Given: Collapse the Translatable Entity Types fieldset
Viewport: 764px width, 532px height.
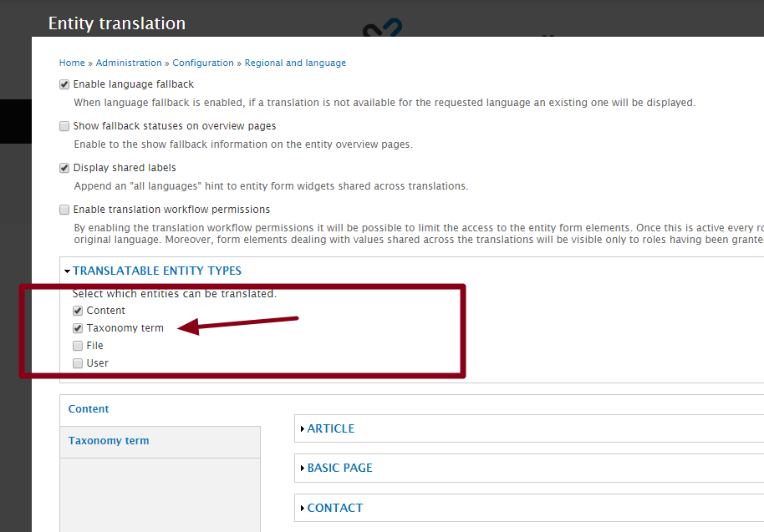Looking at the screenshot, I should click(x=157, y=271).
